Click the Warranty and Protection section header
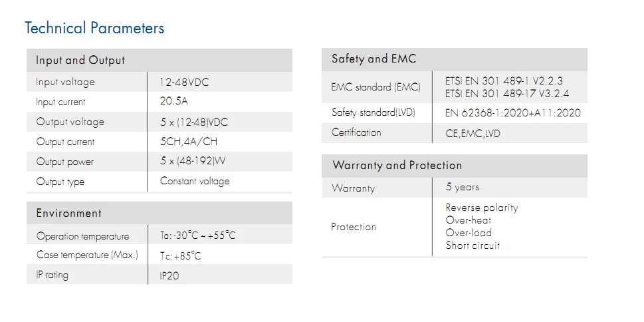Screen dimensions: 644x322 pos(397,166)
